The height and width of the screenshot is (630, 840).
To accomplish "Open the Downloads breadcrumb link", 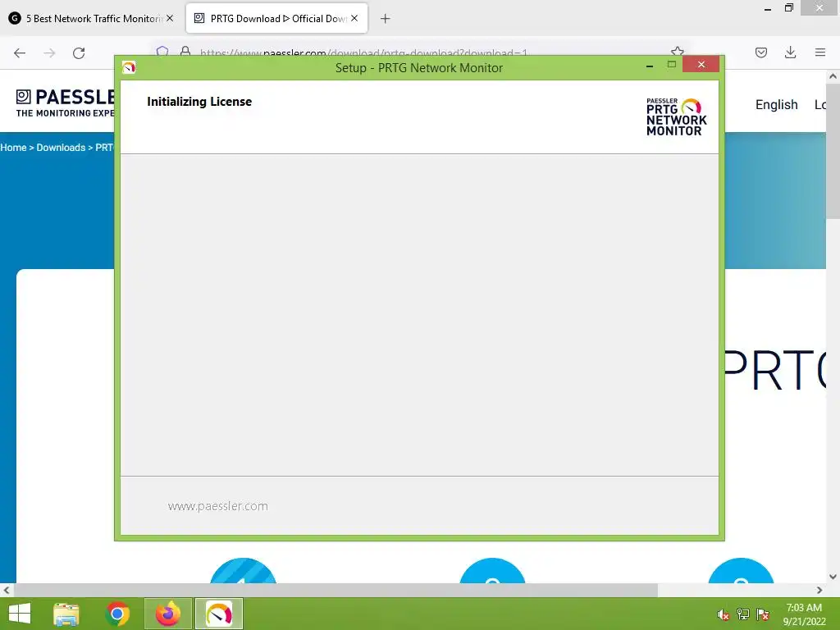I will (61, 148).
